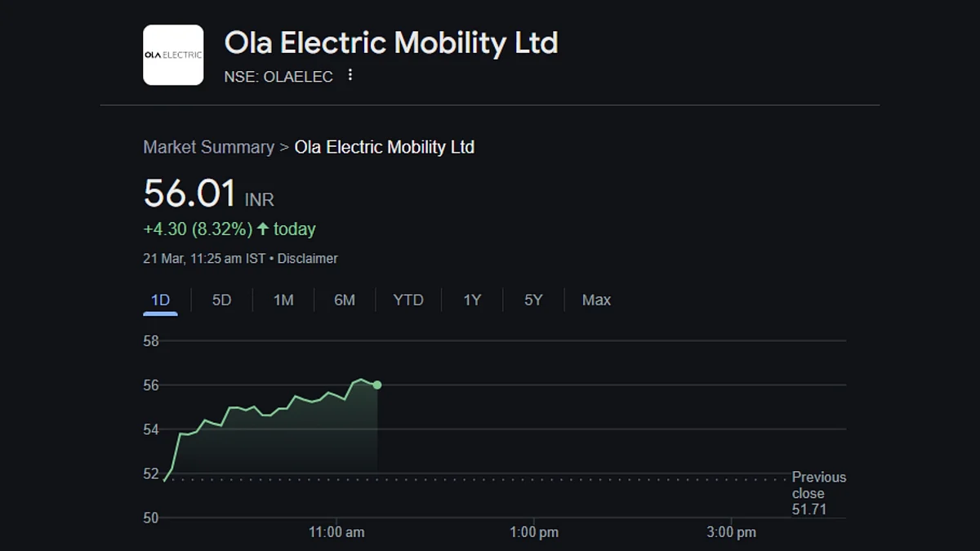The height and width of the screenshot is (551, 980).
Task: Select the YTD range tab
Action: 408,300
